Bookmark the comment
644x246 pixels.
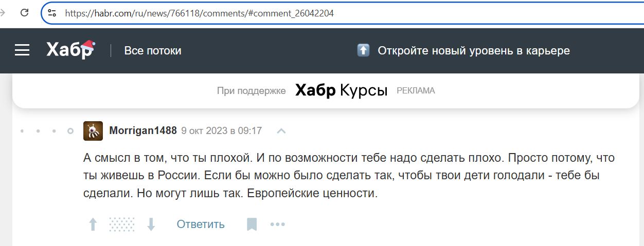[x=252, y=224]
